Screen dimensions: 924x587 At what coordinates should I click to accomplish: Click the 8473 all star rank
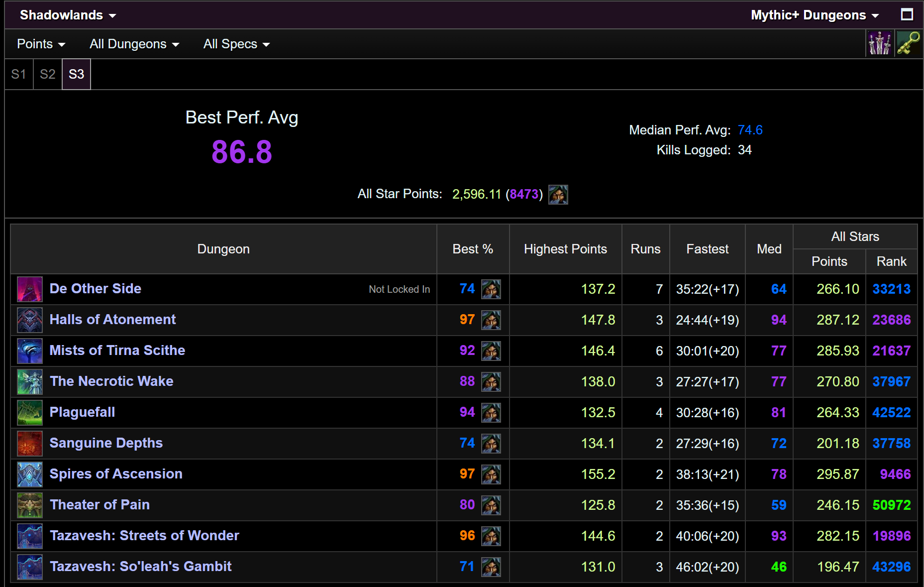pyautogui.click(x=524, y=194)
